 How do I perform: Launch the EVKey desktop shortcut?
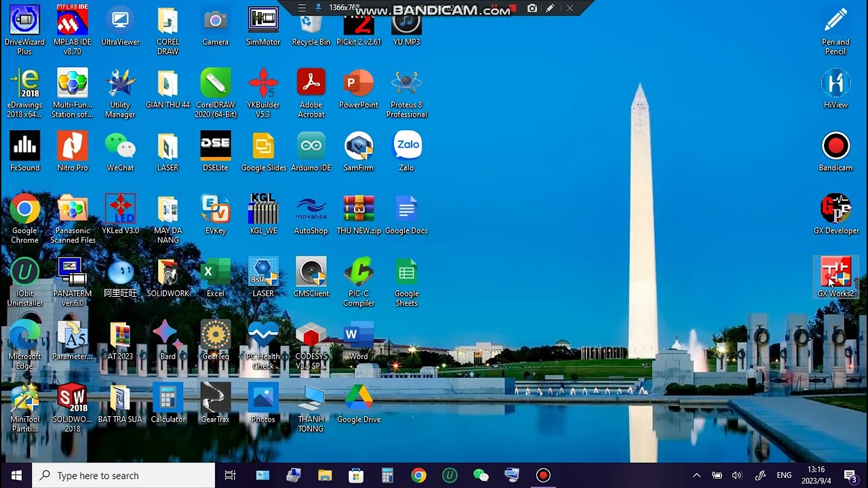216,214
